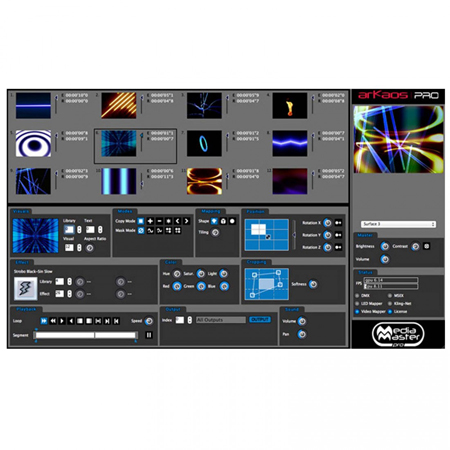Select the Modes panel tab
Image resolution: width=450 pixels, height=450 pixels.
[x=125, y=211]
